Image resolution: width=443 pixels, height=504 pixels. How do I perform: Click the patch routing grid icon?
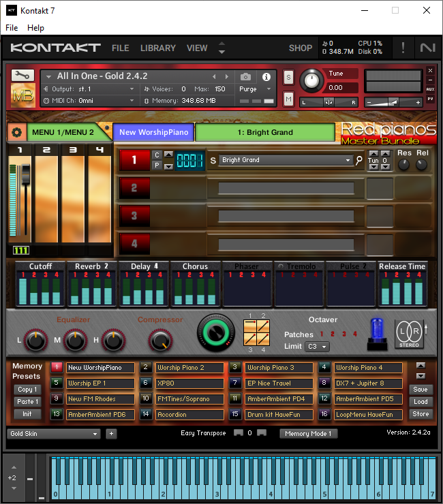click(x=256, y=332)
